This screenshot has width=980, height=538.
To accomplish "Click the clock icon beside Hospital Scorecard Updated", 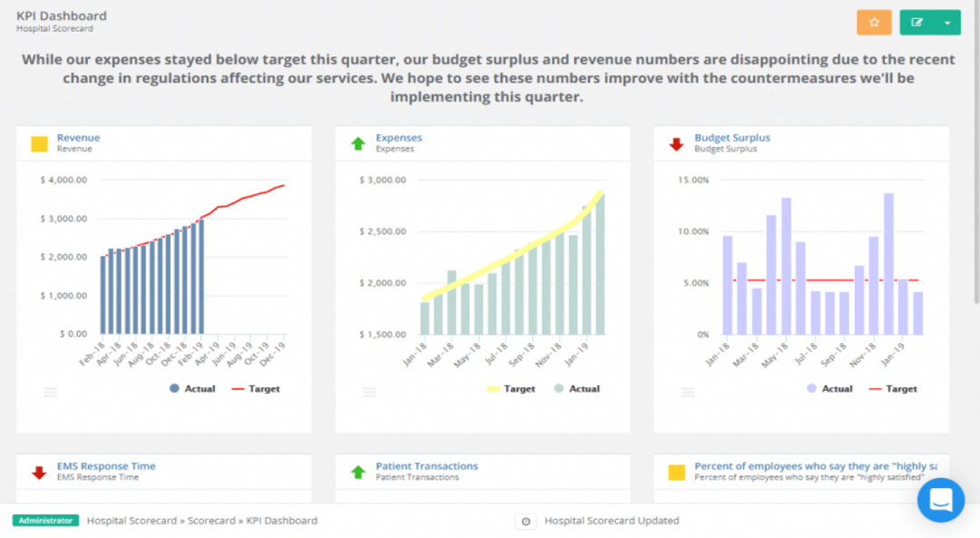I will (x=525, y=521).
